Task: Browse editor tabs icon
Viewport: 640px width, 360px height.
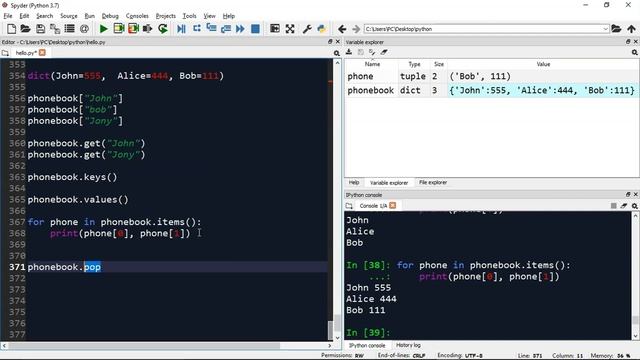Action: click(x=5, y=53)
